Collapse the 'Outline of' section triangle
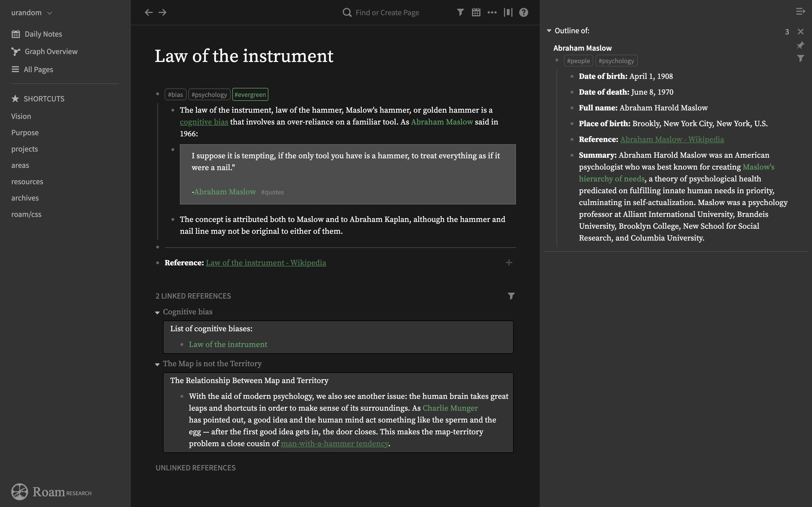The image size is (812, 507). click(x=549, y=30)
